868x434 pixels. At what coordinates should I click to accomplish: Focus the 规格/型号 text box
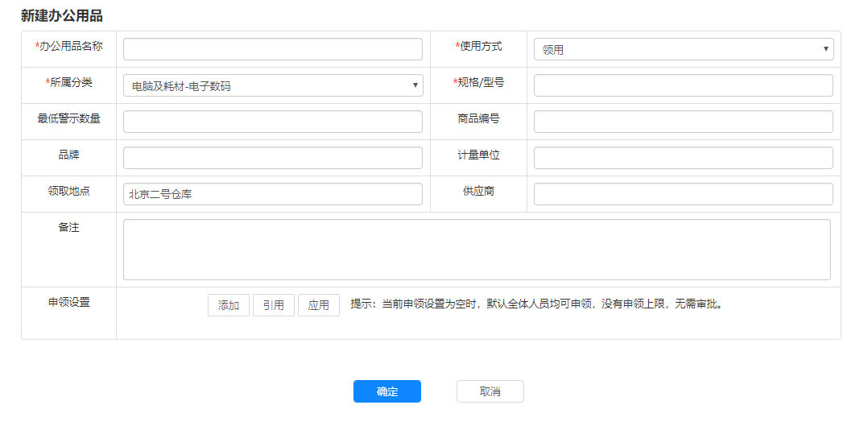click(x=683, y=85)
